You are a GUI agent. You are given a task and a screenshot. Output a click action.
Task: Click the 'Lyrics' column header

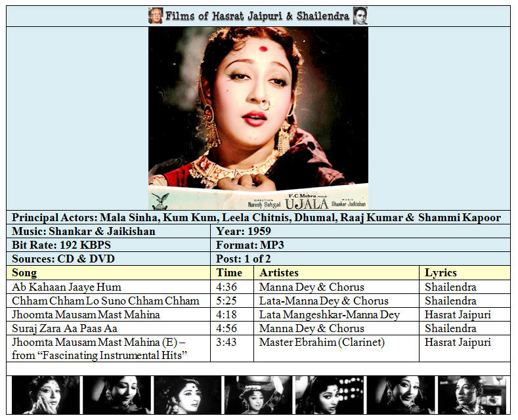(x=465, y=273)
